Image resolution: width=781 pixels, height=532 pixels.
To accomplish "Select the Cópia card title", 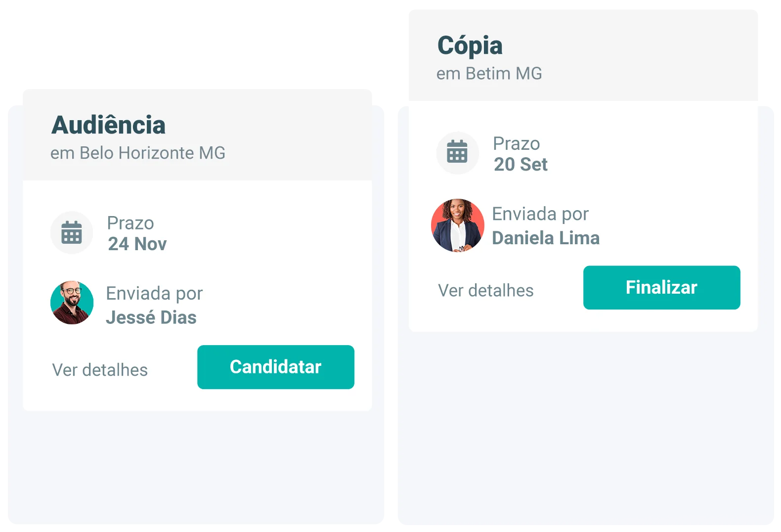I will coord(470,45).
